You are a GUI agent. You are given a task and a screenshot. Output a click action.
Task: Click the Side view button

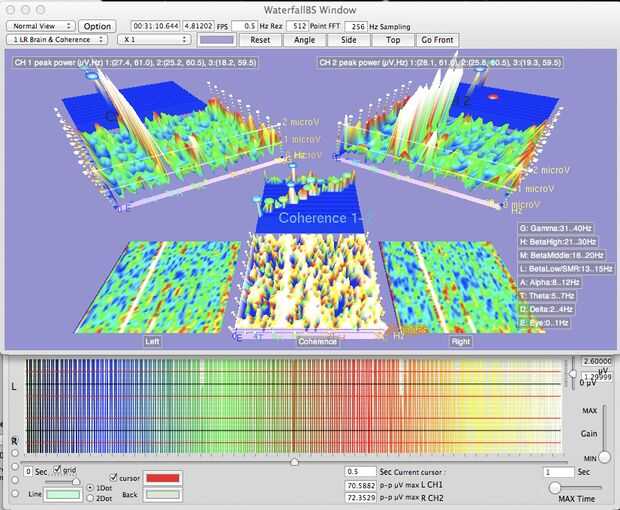[x=349, y=40]
